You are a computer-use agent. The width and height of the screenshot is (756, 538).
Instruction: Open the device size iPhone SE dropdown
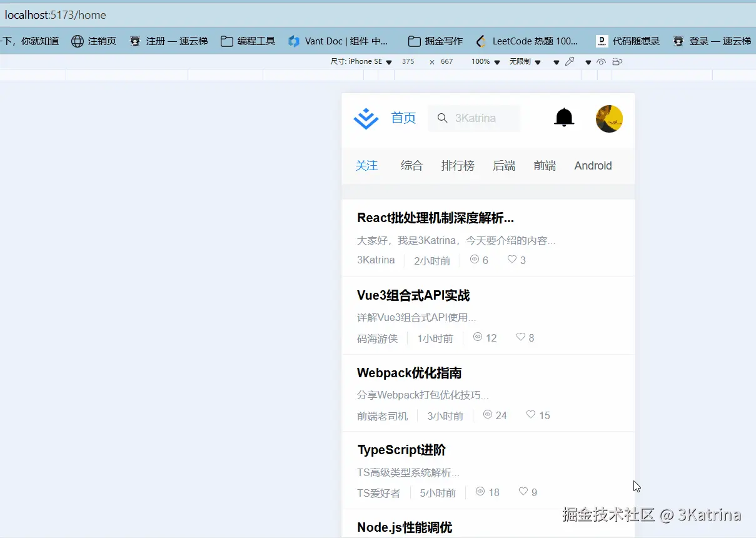(361, 62)
